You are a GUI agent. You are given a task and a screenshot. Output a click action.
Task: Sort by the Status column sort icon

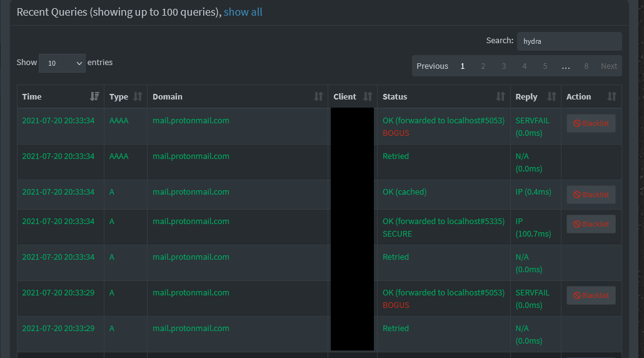tap(500, 96)
